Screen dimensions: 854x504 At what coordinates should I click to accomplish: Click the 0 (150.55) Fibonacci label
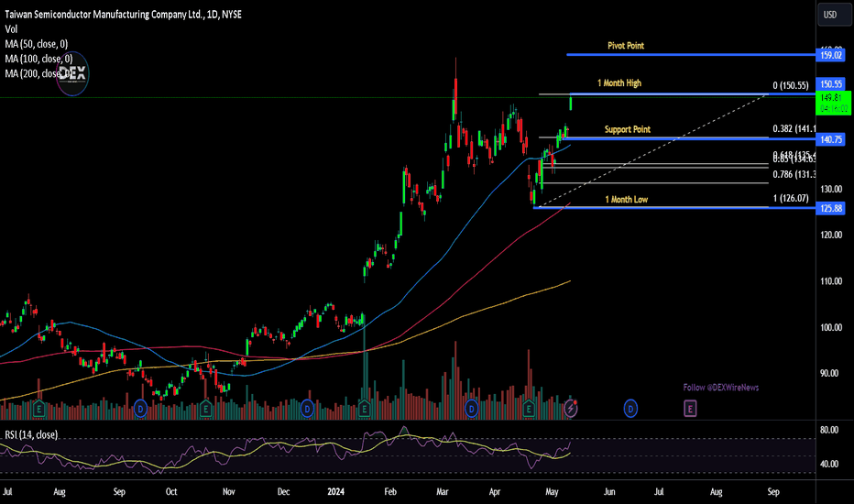(790, 85)
